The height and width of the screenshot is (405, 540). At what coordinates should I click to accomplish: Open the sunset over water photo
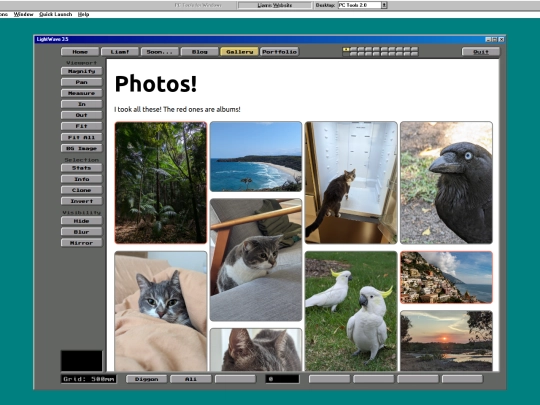click(x=446, y=341)
